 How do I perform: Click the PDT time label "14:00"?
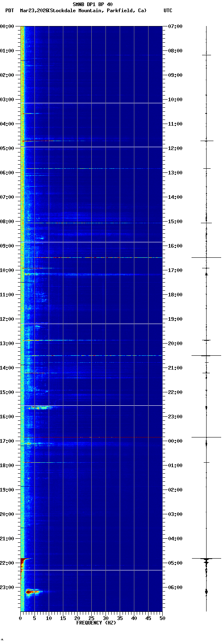click(x=7, y=368)
